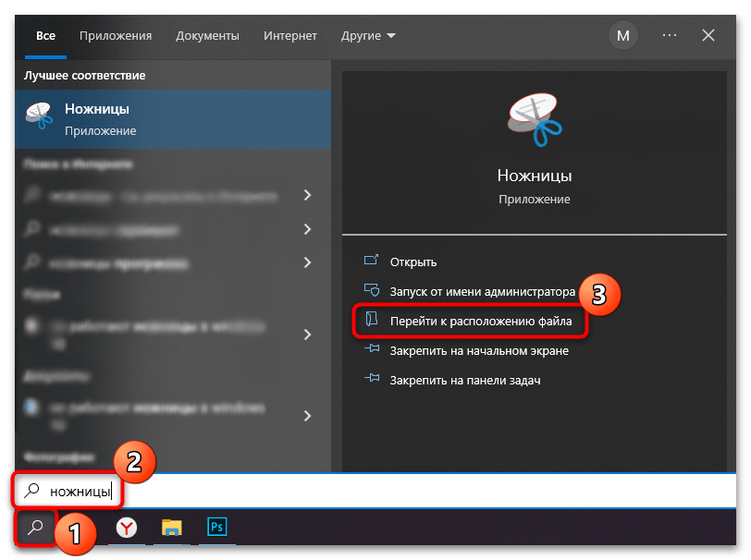Choose Запуск от имени администратора
The width and height of the screenshot is (751, 560).
coord(482,291)
